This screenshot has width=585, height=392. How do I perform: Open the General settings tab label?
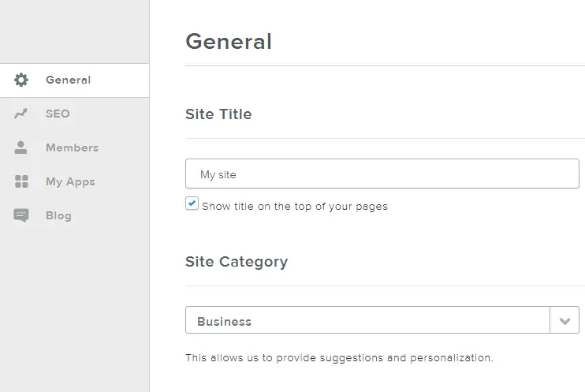68,80
